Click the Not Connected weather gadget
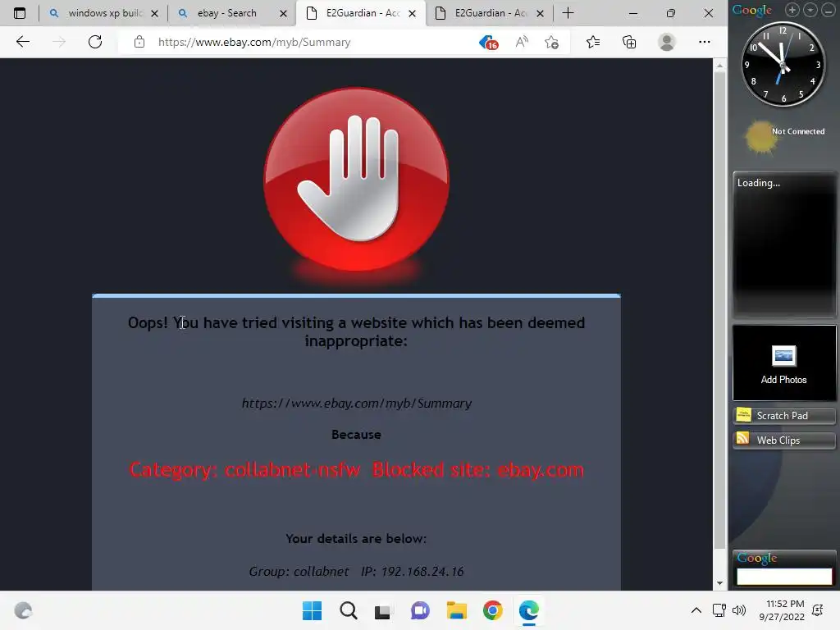The width and height of the screenshot is (840, 630). (785, 137)
